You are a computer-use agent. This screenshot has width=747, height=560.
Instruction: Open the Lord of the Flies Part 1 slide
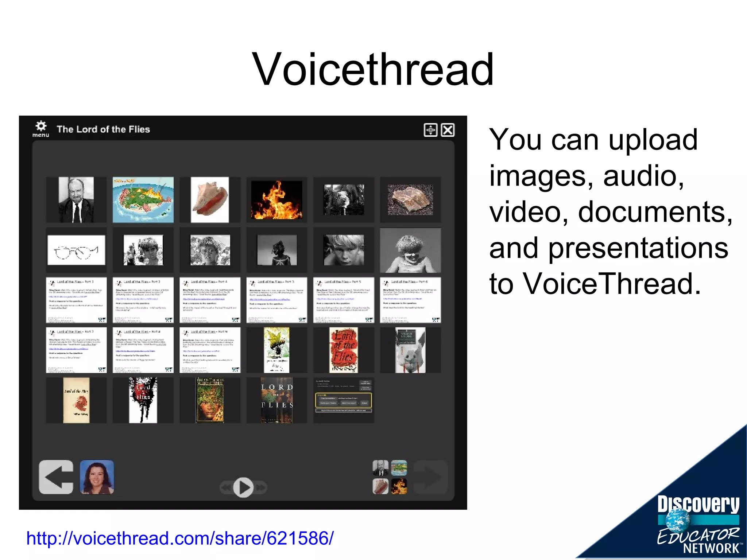pyautogui.click(x=76, y=300)
